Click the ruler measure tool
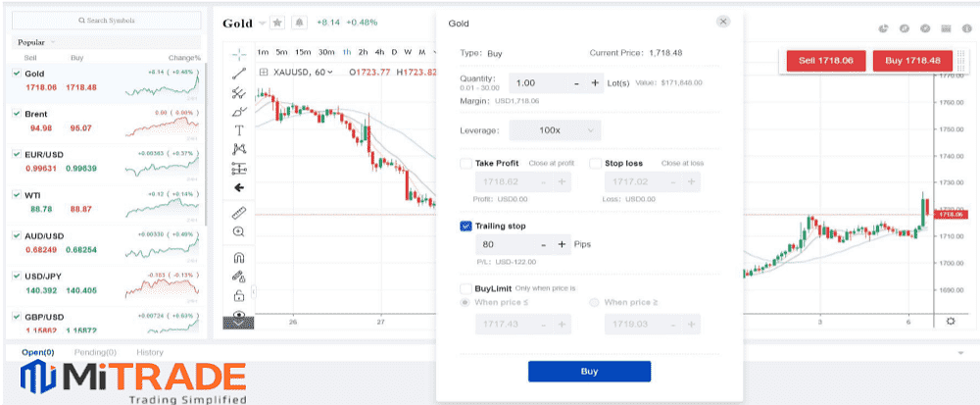The image size is (980, 405). (239, 213)
